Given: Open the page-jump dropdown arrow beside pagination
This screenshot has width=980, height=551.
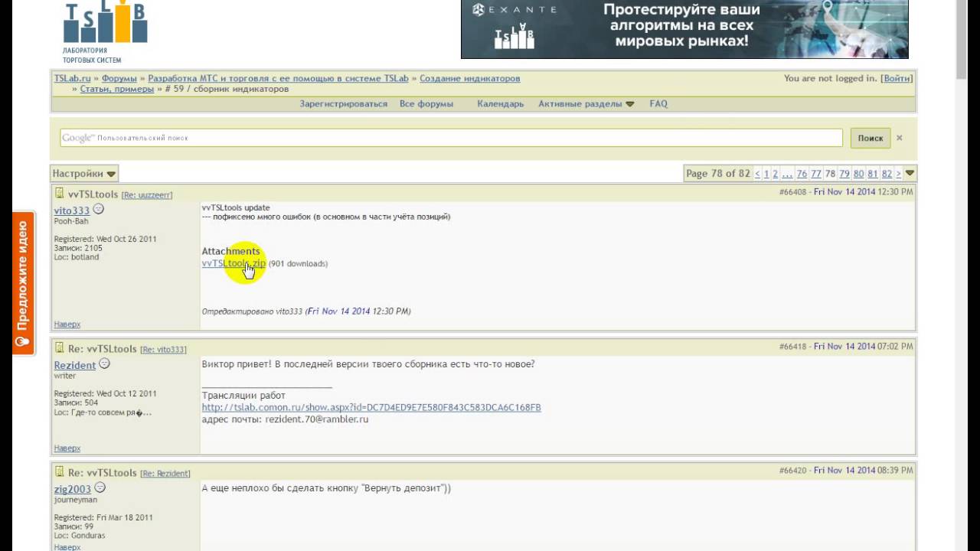Looking at the screenshot, I should tap(910, 174).
